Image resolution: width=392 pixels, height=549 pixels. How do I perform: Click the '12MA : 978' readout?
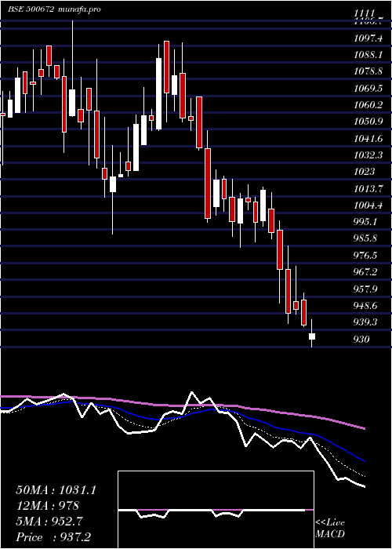click(47, 506)
